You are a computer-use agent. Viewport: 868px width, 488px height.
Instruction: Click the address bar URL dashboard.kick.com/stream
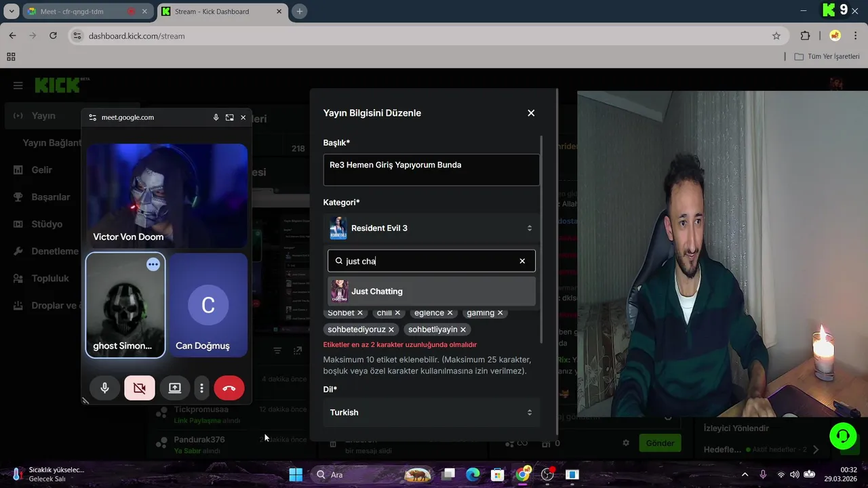[136, 36]
